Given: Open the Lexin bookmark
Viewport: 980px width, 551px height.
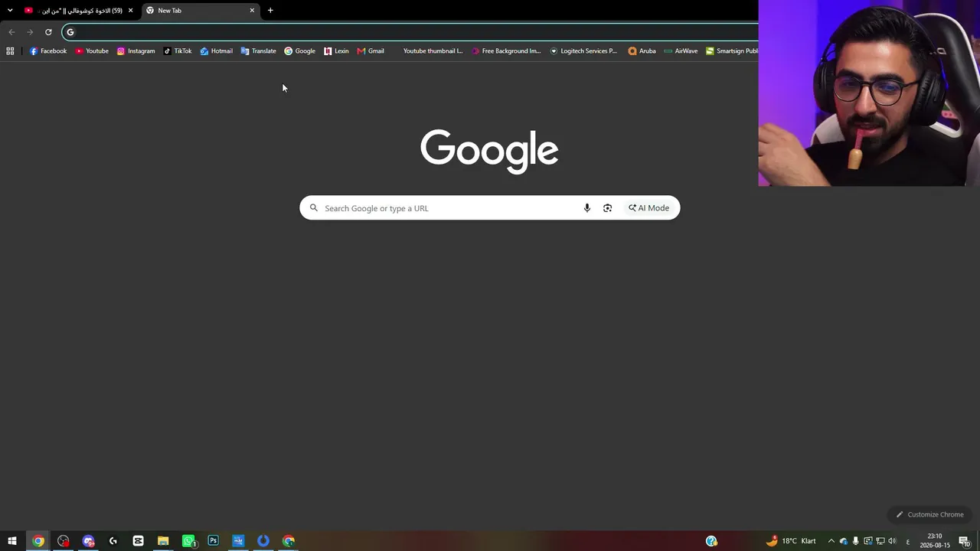Looking at the screenshot, I should point(336,51).
